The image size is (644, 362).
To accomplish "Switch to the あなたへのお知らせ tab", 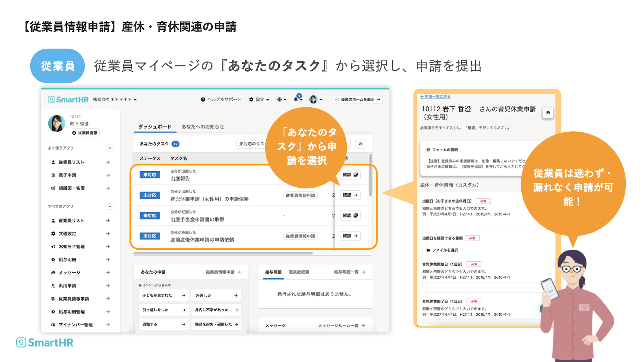I will [203, 127].
